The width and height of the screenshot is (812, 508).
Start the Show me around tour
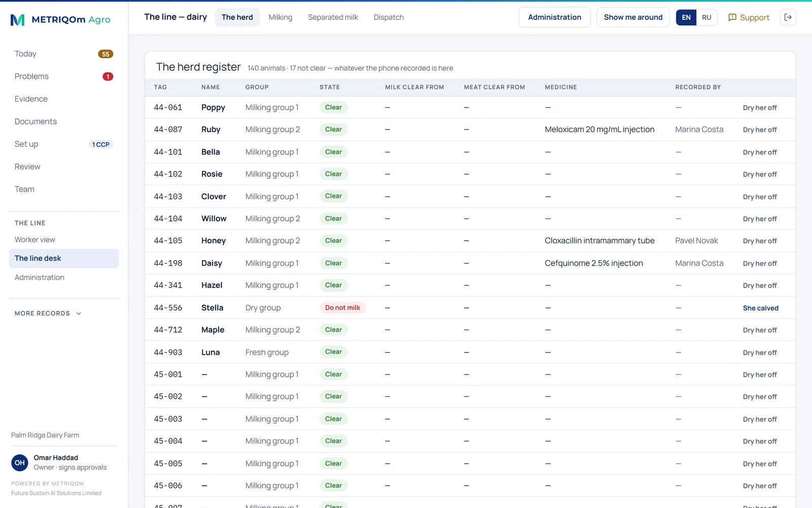coord(633,17)
